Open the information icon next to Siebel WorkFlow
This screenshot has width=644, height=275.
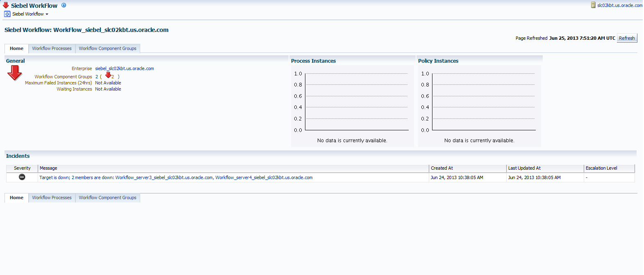tap(64, 5)
